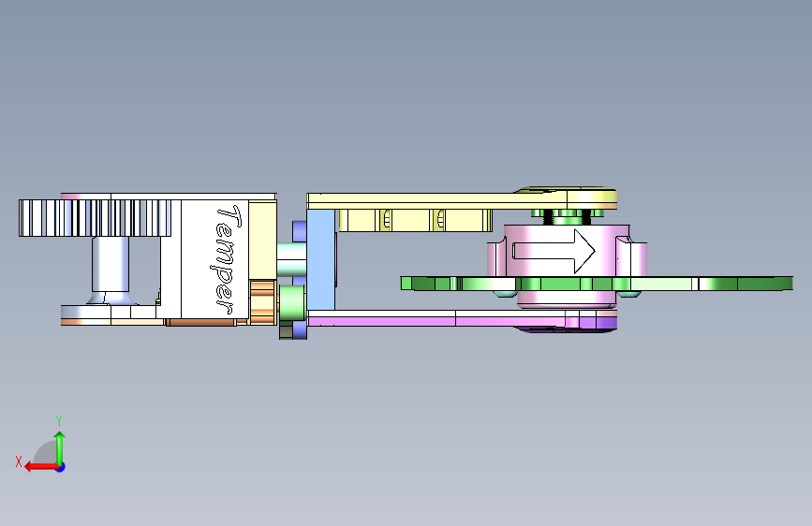Pick the cylindrical shaft under the gear
Viewport: 812px width, 526px height.
click(111, 264)
